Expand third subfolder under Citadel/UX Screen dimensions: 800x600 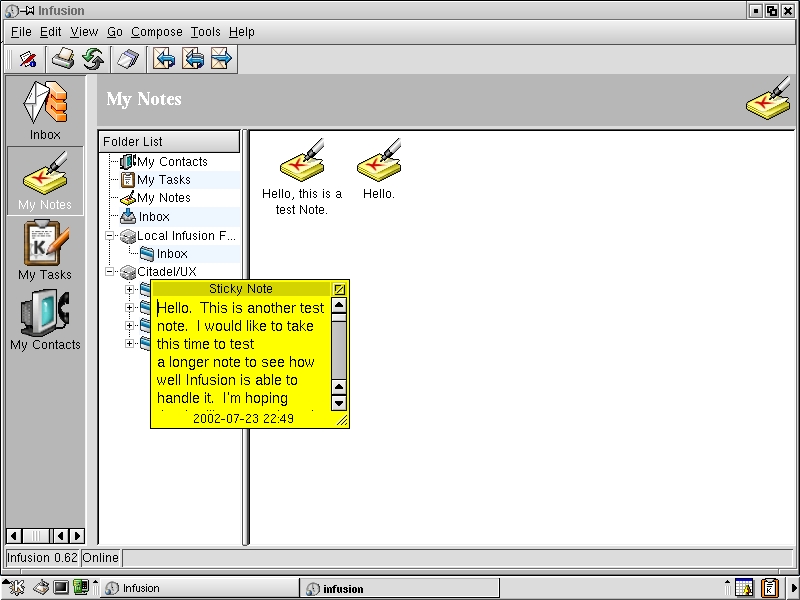[x=129, y=326]
